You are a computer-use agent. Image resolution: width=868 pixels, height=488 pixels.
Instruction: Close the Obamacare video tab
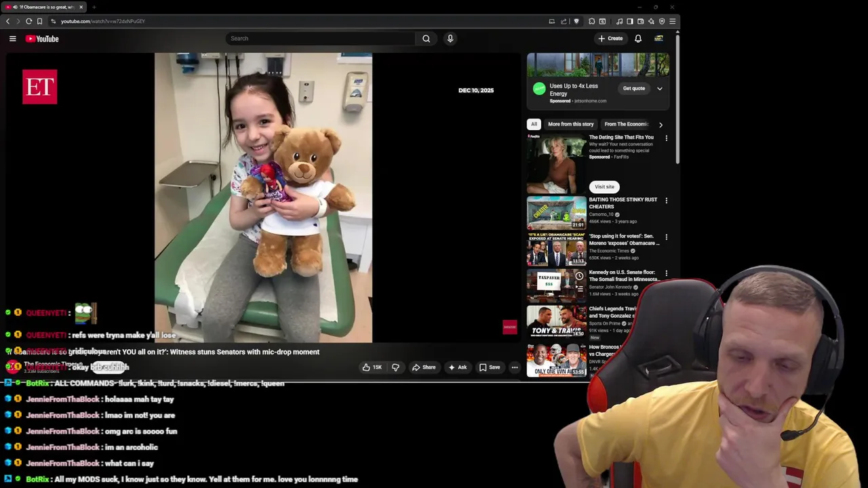tap(81, 7)
